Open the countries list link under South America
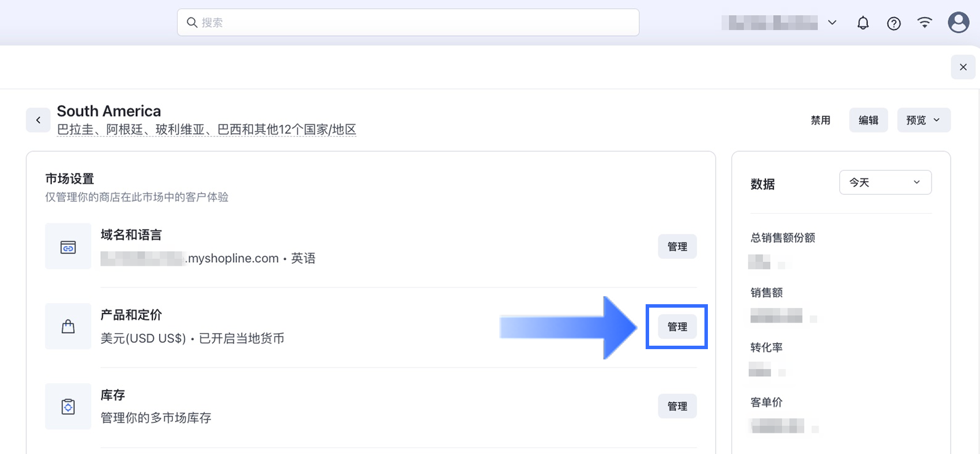Image resolution: width=980 pixels, height=454 pixels. [206, 130]
